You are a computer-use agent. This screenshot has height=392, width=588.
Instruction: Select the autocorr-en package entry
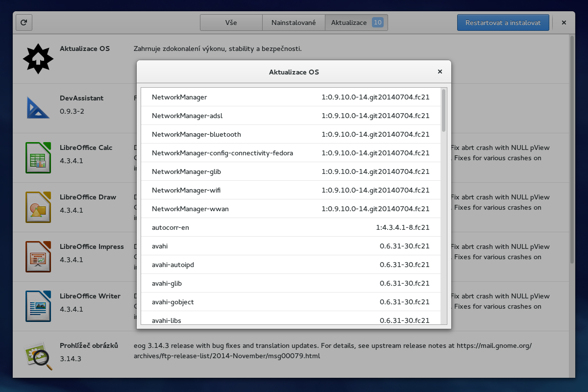[291, 227]
